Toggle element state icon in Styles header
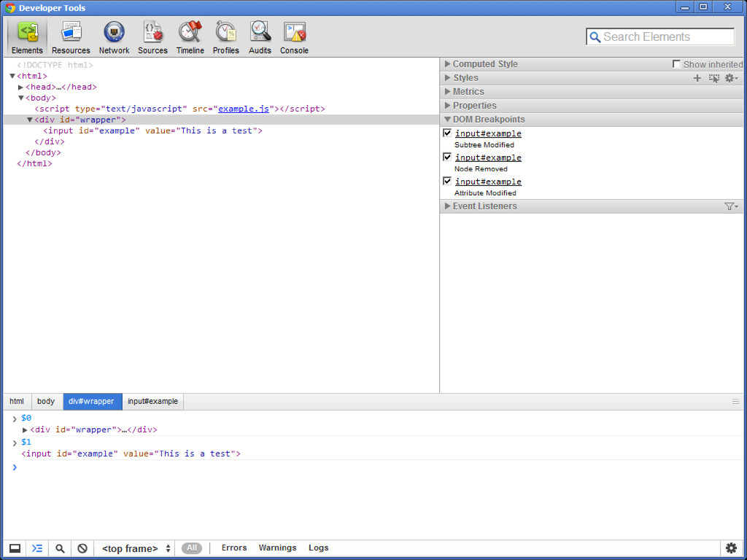This screenshot has width=747, height=560. click(713, 78)
